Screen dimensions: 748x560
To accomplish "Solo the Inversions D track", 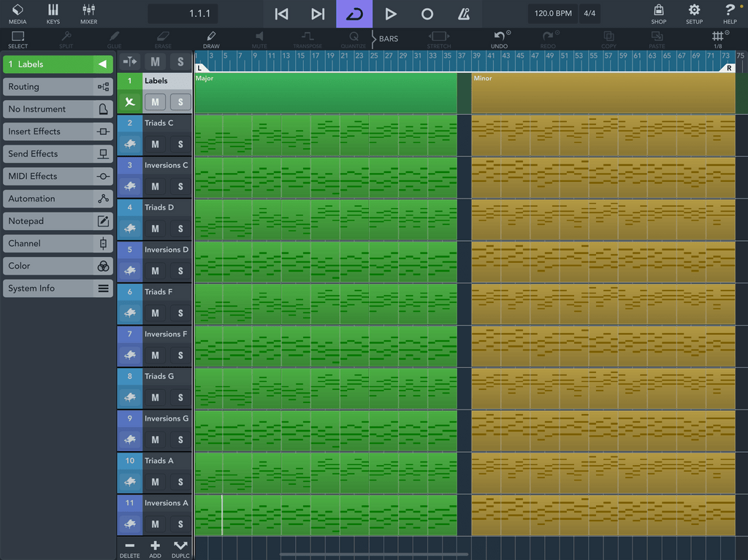I will tap(180, 271).
